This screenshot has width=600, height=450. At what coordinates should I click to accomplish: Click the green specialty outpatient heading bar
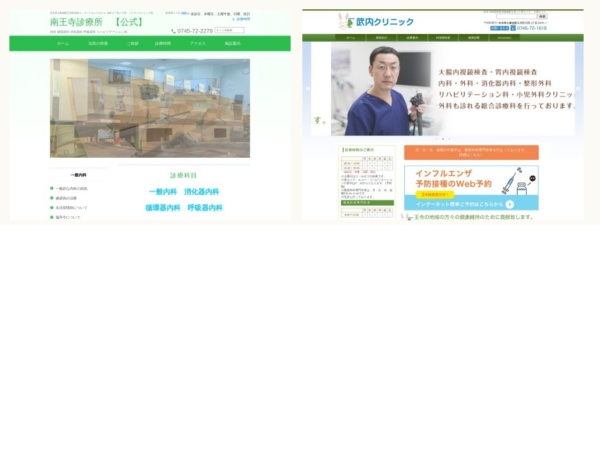(367, 203)
